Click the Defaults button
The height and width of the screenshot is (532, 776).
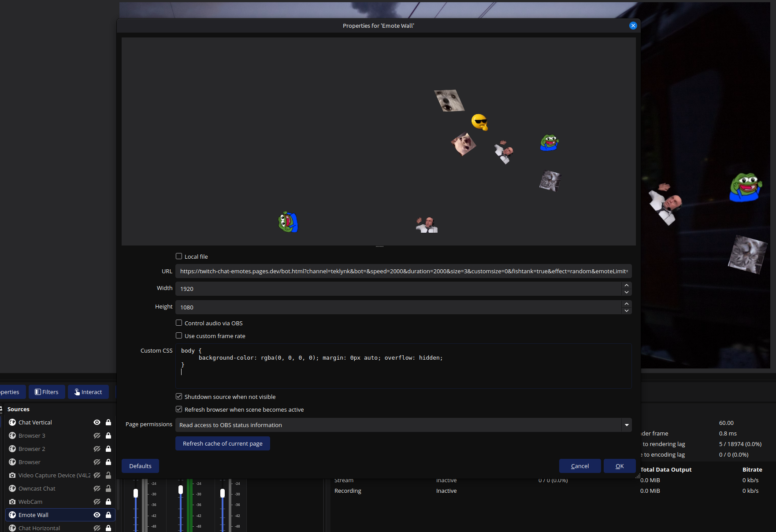(140, 466)
